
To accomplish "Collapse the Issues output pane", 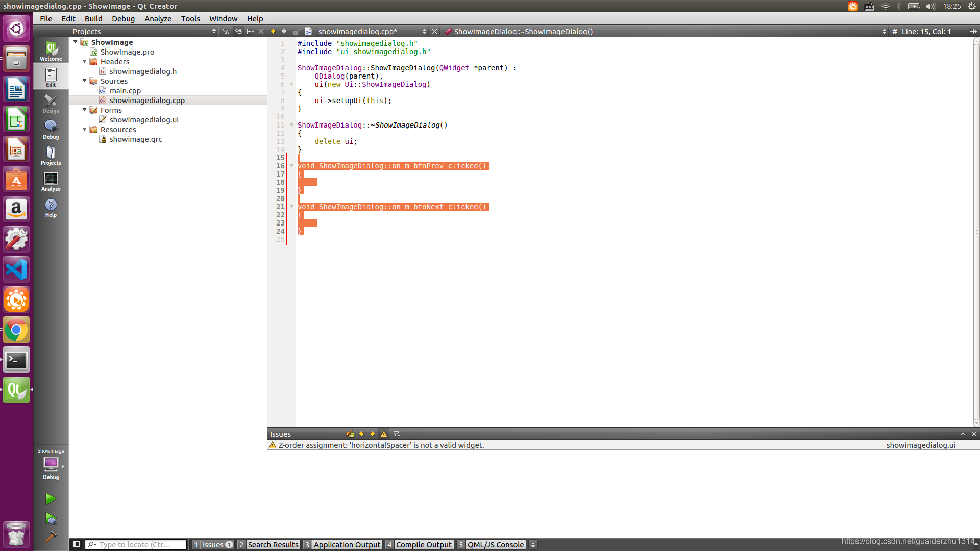I will point(963,434).
